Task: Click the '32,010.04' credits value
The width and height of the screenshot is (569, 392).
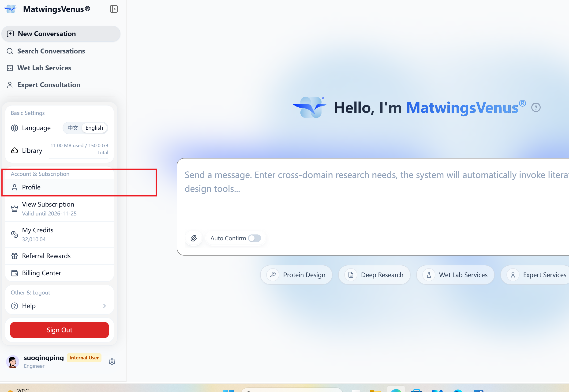Action: click(x=34, y=239)
